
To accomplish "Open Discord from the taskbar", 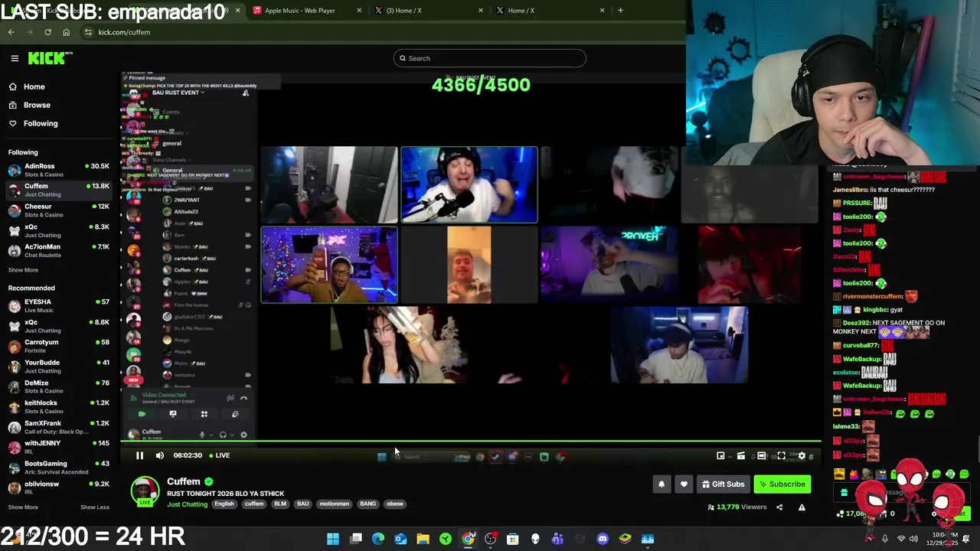I will 603,539.
